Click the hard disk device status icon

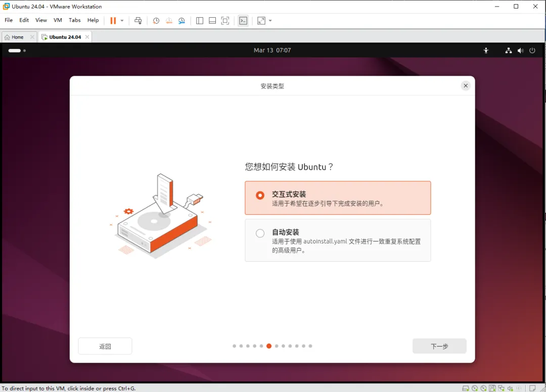click(x=466, y=388)
